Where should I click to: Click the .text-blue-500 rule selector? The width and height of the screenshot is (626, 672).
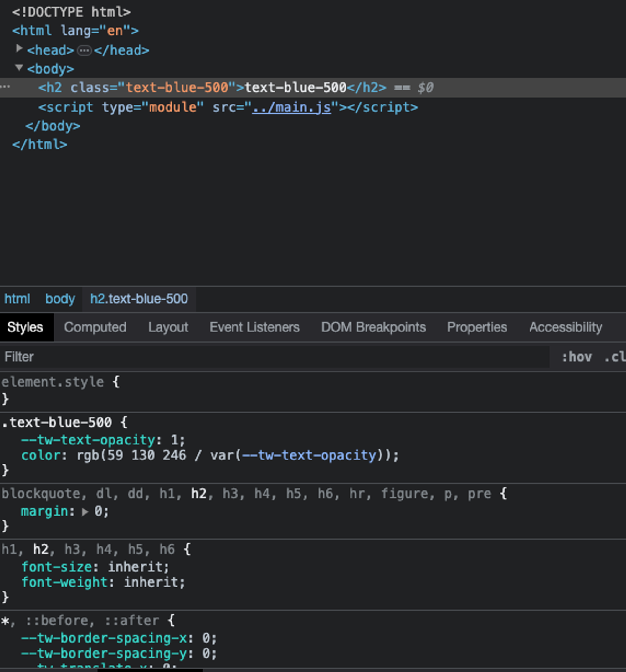tap(56, 422)
